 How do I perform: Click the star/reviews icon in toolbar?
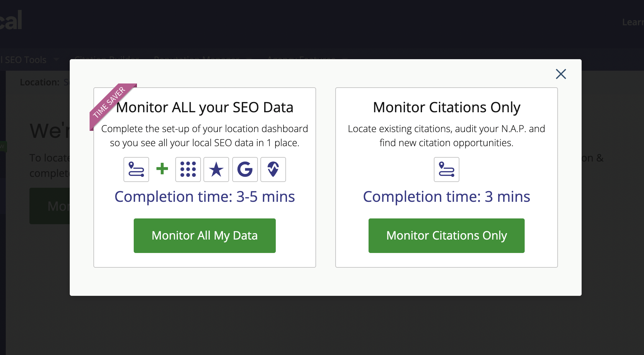pos(216,169)
